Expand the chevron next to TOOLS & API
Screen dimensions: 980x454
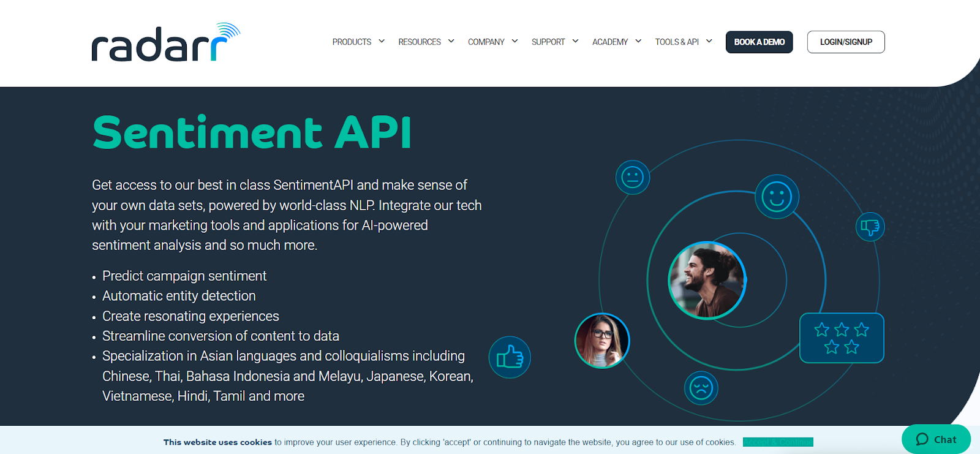[709, 41]
